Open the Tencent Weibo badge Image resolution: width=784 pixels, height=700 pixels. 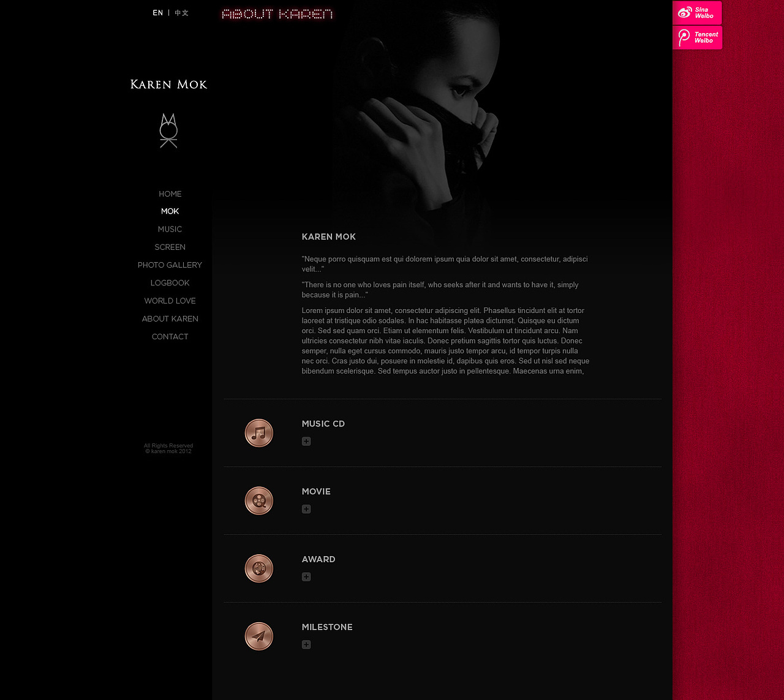coord(697,37)
